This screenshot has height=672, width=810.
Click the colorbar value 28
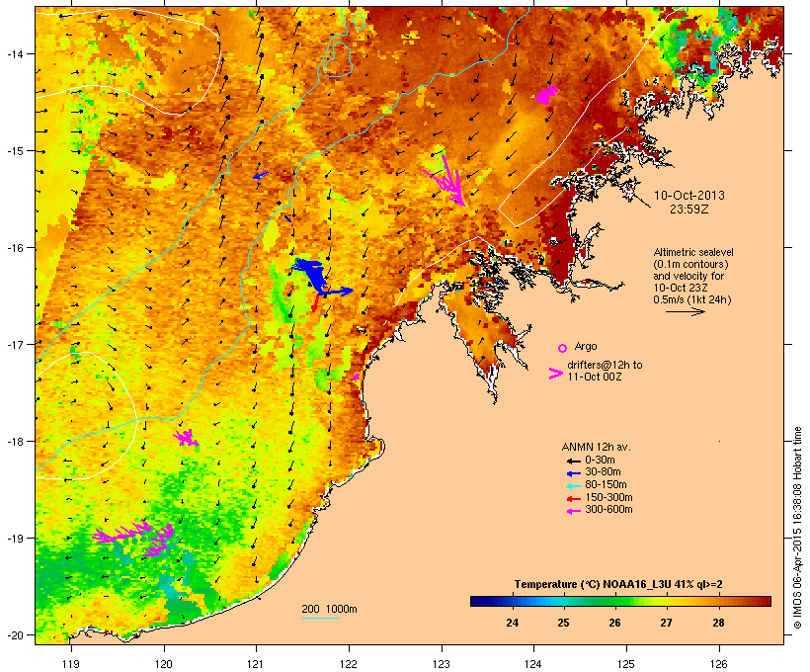tap(718, 623)
